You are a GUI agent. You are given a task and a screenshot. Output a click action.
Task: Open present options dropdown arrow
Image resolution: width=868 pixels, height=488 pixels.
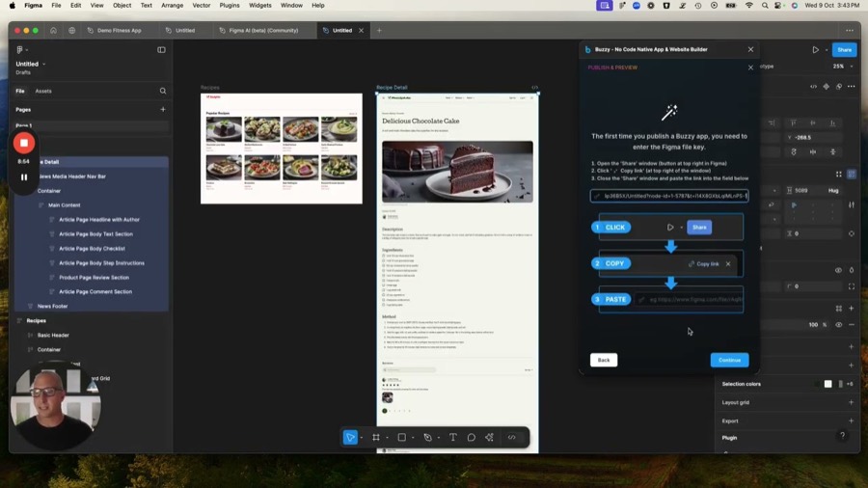826,50
